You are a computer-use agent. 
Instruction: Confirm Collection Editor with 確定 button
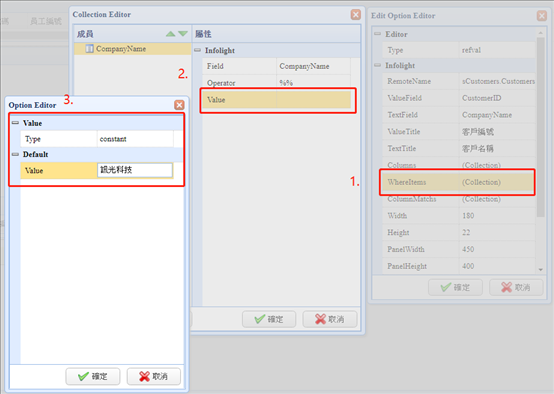tap(269, 319)
